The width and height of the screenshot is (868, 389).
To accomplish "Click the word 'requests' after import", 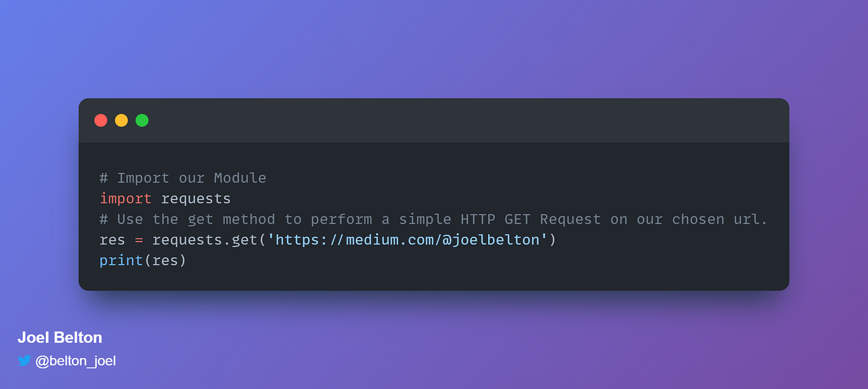I will [196, 199].
